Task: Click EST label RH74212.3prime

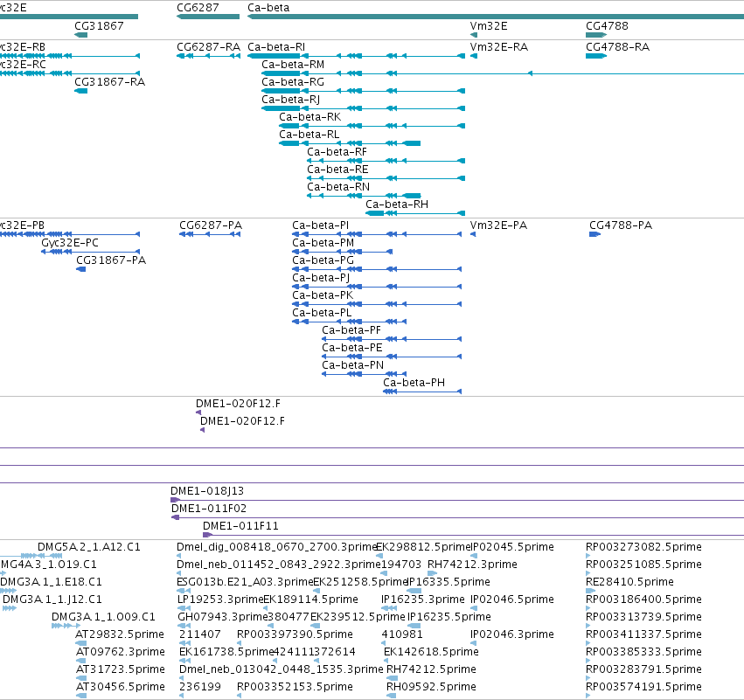Action: click(x=472, y=565)
